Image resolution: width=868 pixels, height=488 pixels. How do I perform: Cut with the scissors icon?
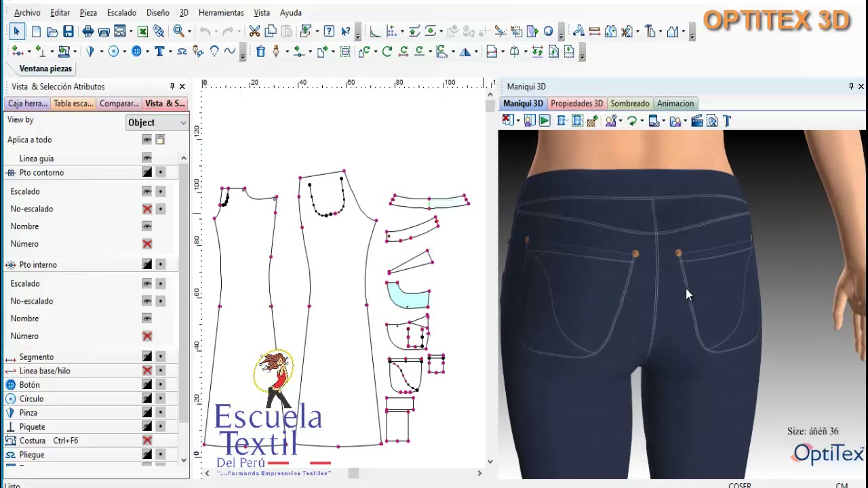(x=254, y=31)
